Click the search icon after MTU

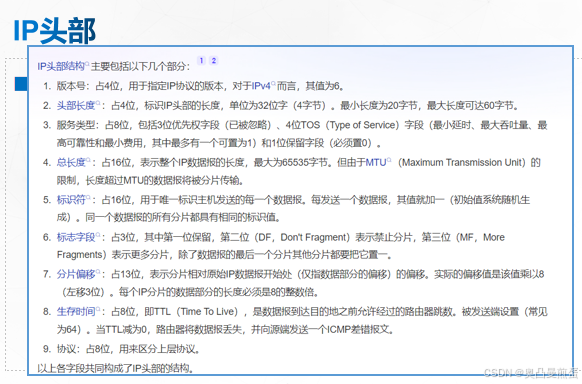click(x=389, y=160)
